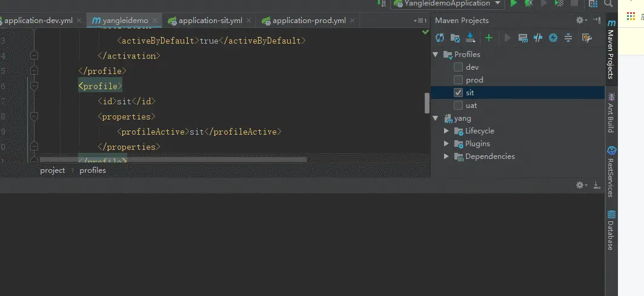Click the green inspection checkmark
The image size is (644, 296).
pyautogui.click(x=425, y=32)
